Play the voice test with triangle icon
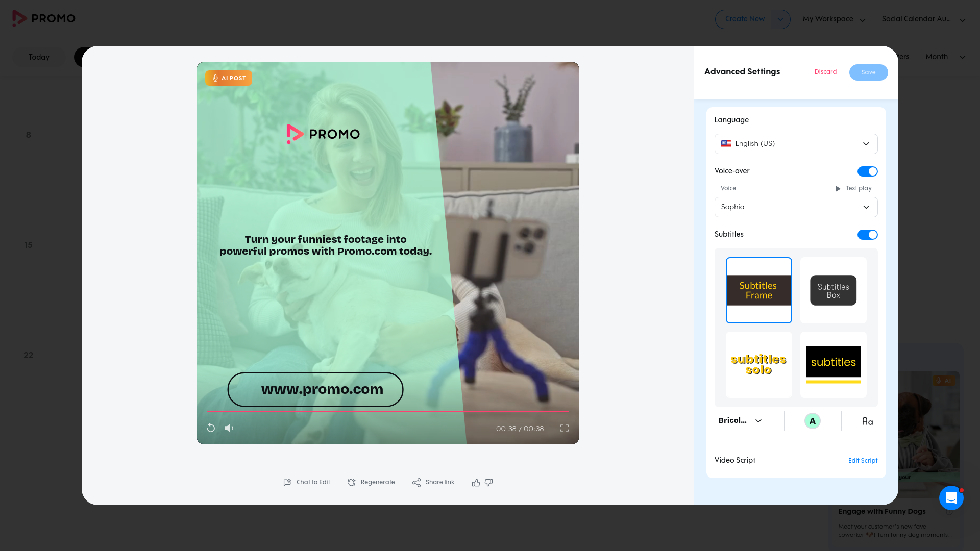This screenshot has height=551, width=980. pyautogui.click(x=838, y=189)
